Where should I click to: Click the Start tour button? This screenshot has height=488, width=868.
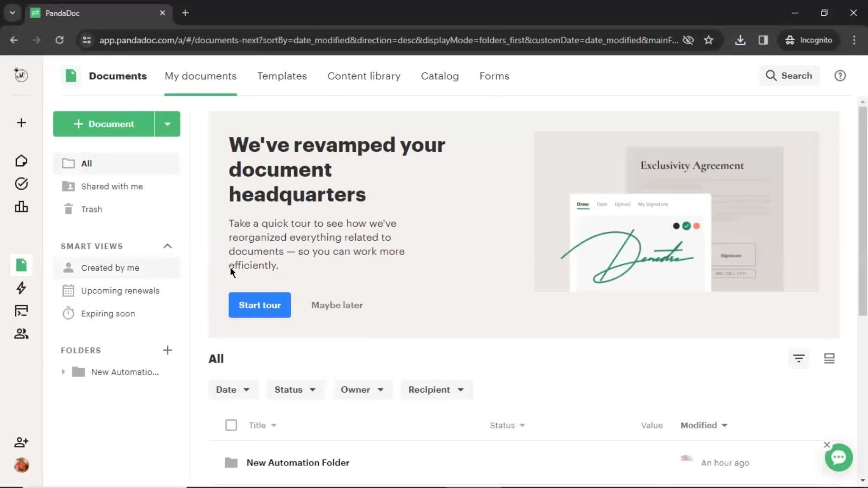coord(260,305)
